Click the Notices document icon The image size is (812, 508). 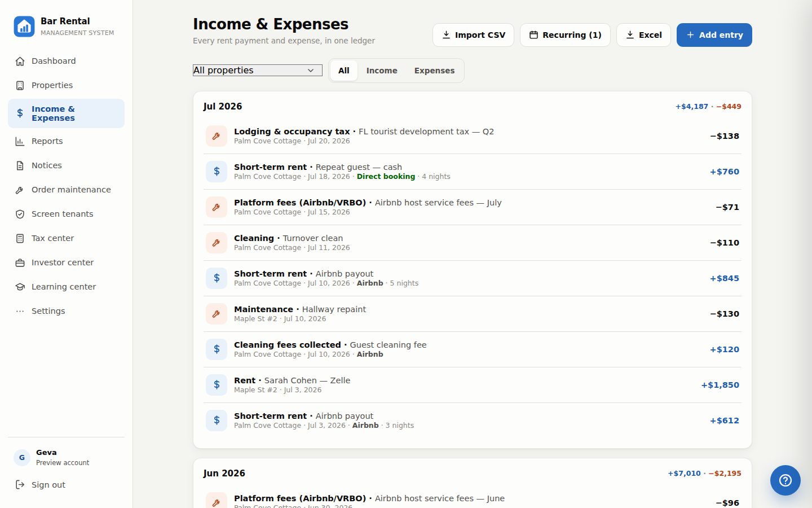click(20, 165)
